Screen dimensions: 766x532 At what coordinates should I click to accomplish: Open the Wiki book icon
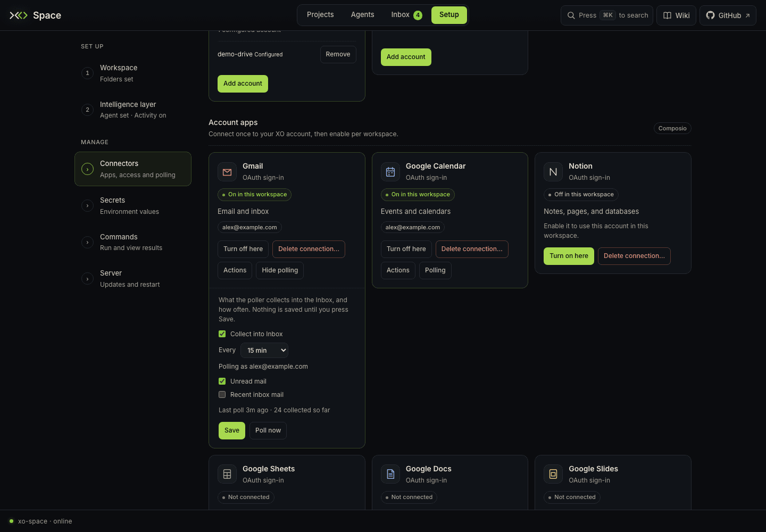667,15
